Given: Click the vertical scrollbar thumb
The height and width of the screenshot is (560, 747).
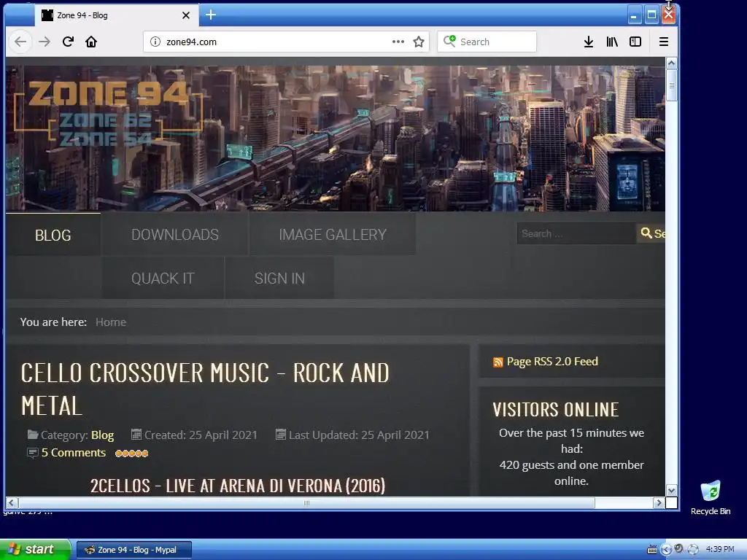Looking at the screenshot, I should point(671,86).
